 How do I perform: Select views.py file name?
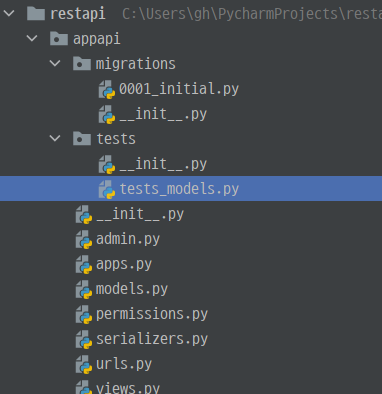pos(128,388)
